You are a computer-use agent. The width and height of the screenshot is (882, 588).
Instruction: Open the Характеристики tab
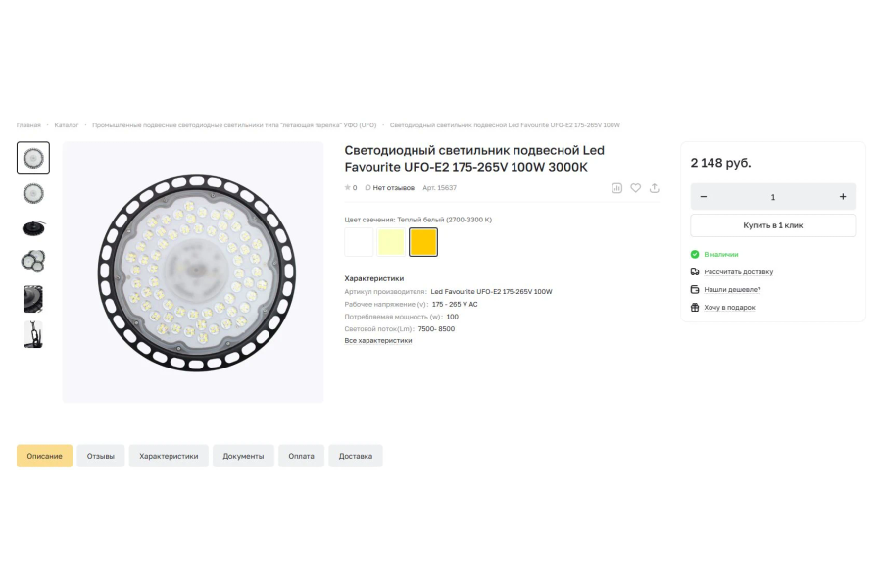(169, 456)
